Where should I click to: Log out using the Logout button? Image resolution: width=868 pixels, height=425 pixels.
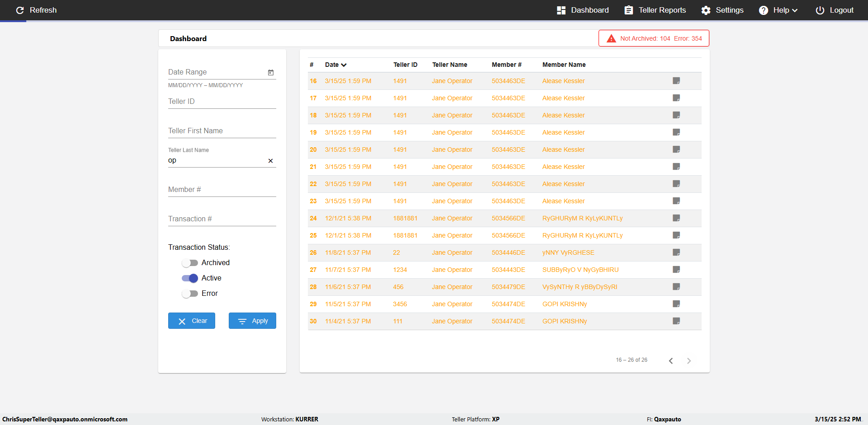coord(835,10)
